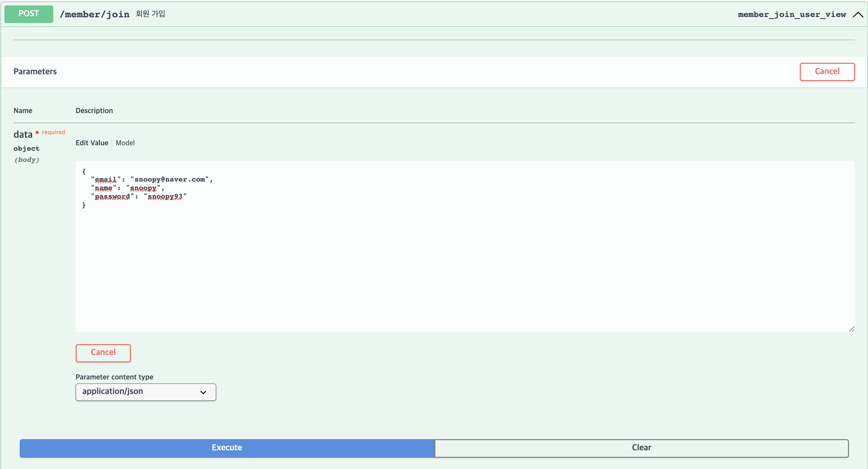The width and height of the screenshot is (868, 469).
Task: Select the Edit Value tab
Action: (x=92, y=143)
